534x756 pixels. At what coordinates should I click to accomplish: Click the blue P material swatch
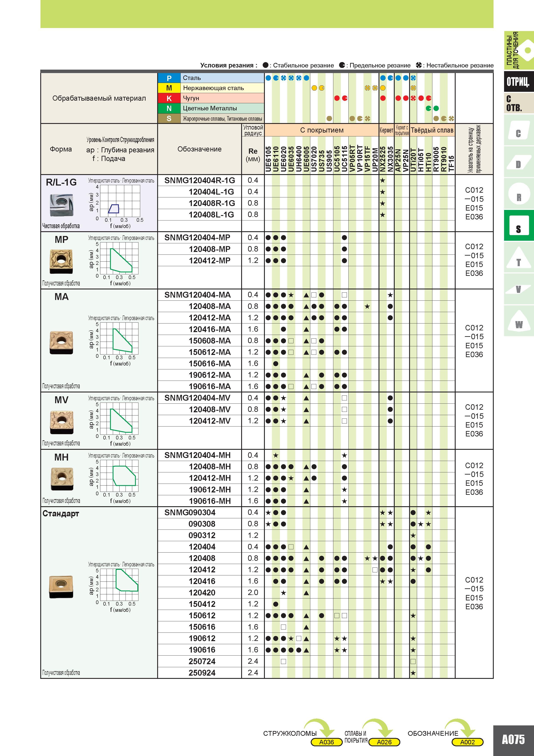(169, 78)
